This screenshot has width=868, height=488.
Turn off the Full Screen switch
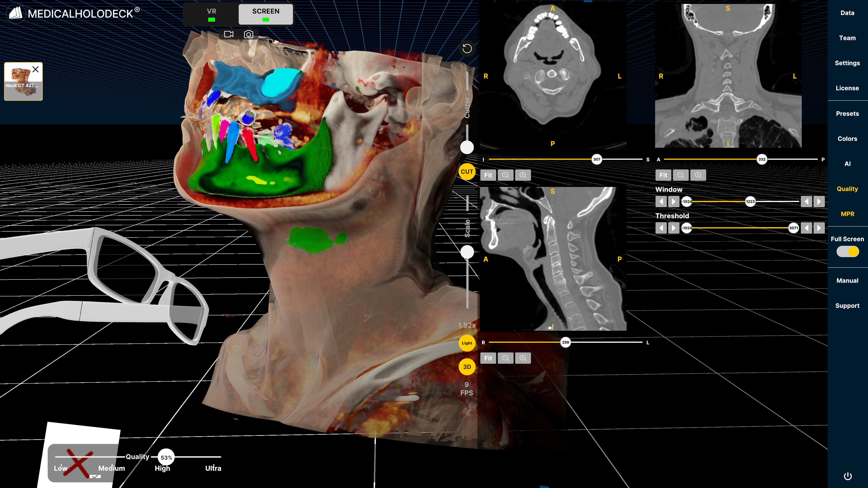click(x=847, y=251)
